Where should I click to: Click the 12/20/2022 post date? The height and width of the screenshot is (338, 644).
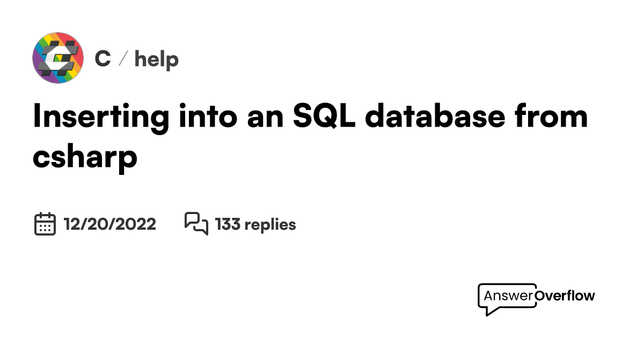click(x=109, y=224)
